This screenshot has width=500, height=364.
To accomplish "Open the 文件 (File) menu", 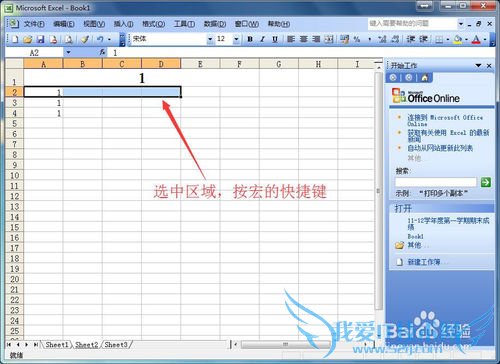I will (34, 24).
